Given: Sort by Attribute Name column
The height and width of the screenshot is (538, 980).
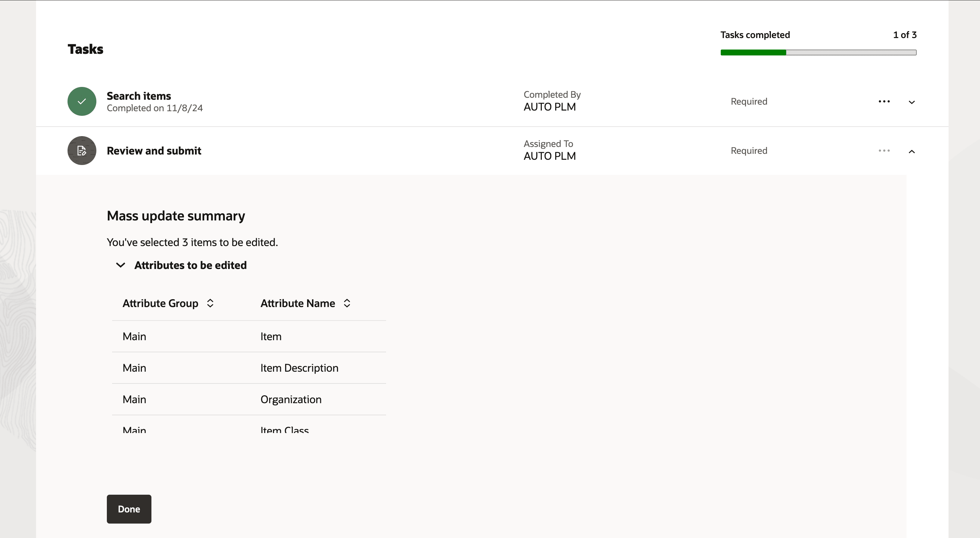Looking at the screenshot, I should click(x=346, y=303).
